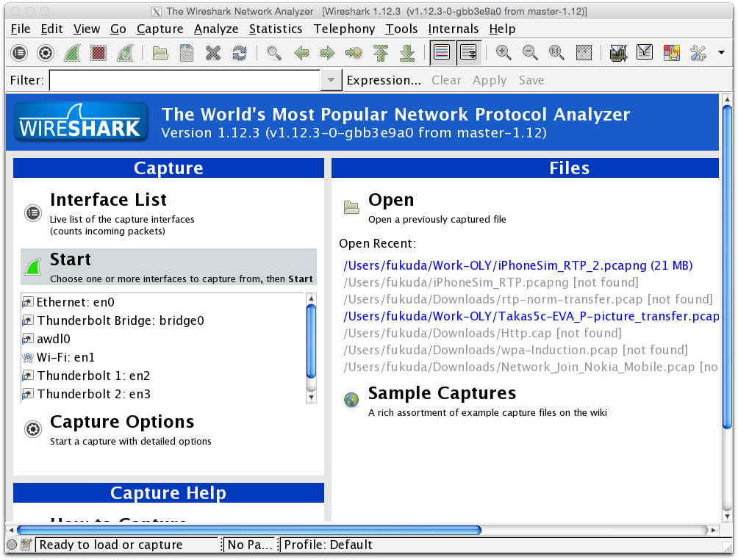Open the Telephony menu
The image size is (738, 560).
click(x=345, y=29)
